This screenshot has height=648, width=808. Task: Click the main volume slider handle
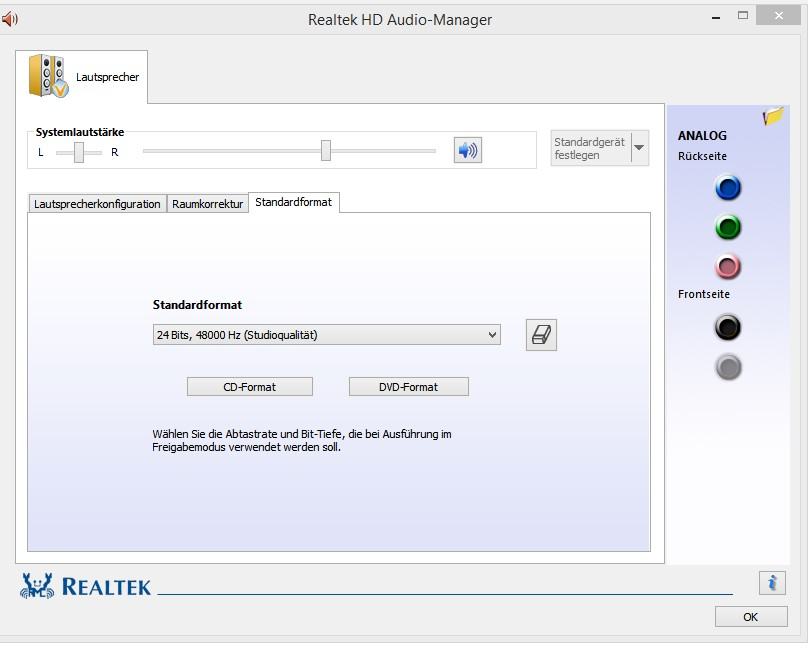click(326, 150)
